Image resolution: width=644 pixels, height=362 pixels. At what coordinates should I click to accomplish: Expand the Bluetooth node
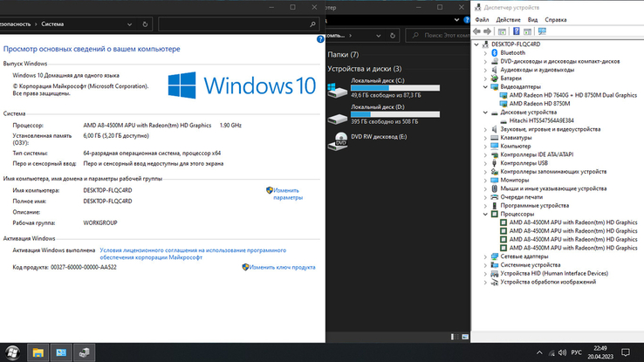click(485, 52)
